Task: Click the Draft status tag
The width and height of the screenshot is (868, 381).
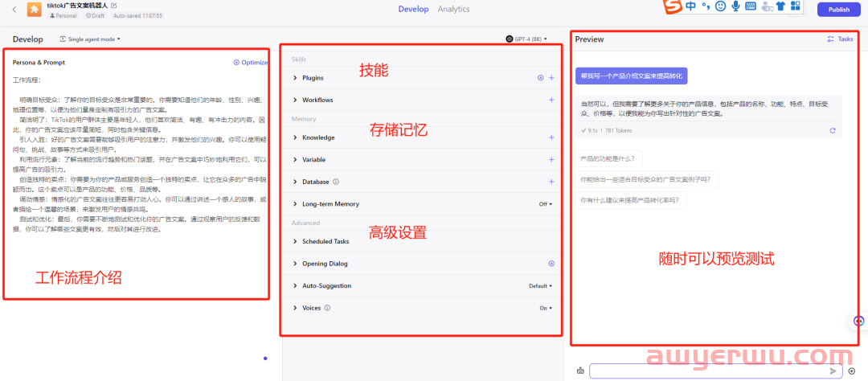Action: tap(96, 16)
